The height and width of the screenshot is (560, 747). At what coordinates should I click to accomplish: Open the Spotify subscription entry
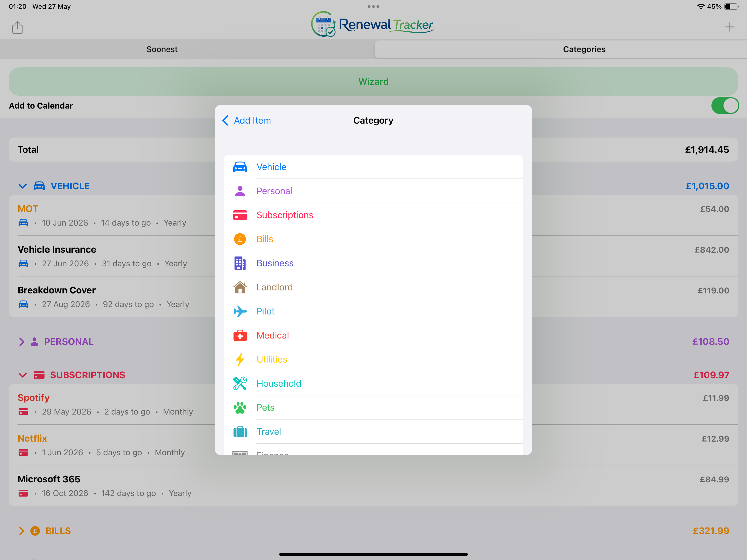pyautogui.click(x=373, y=404)
